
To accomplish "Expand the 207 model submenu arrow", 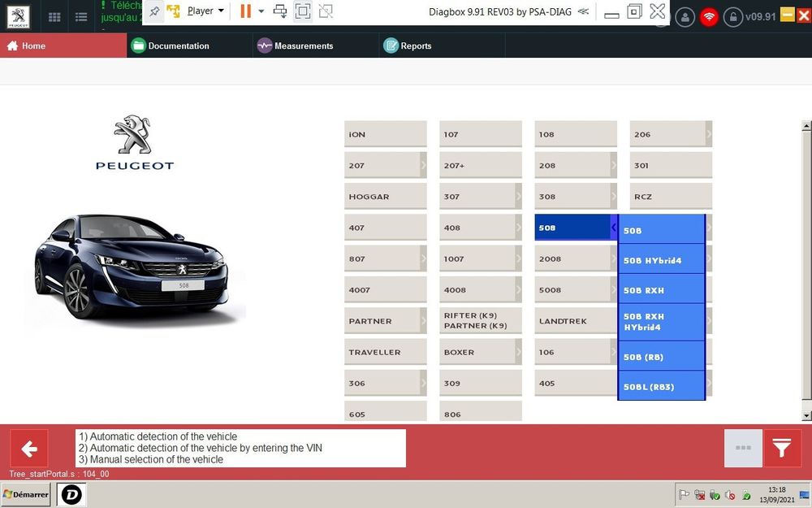I will (x=423, y=165).
